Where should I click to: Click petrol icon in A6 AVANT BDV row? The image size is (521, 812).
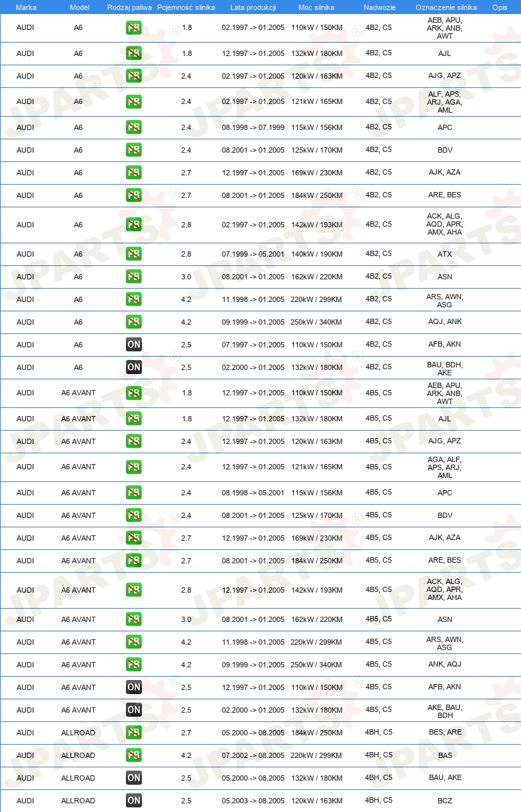point(134,515)
